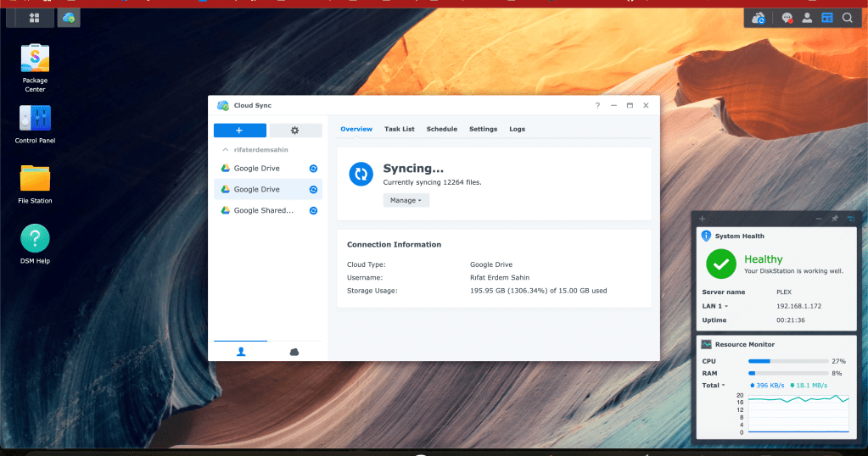Select the Google Shared... connection
The width and height of the screenshot is (868, 456).
tap(268, 210)
